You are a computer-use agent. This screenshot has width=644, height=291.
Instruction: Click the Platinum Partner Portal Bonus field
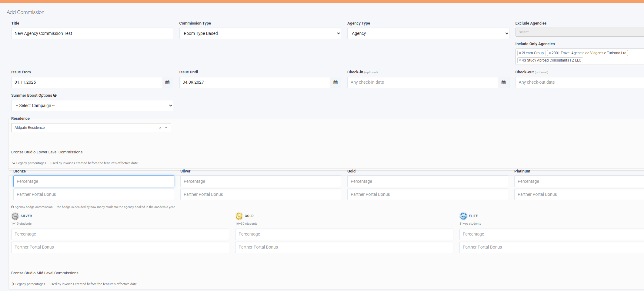pos(579,194)
